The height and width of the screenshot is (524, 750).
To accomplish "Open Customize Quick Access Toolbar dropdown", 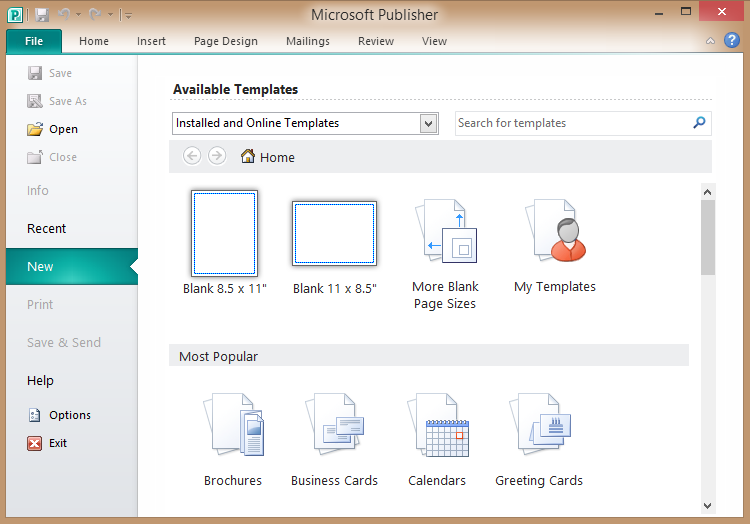I will [x=128, y=15].
